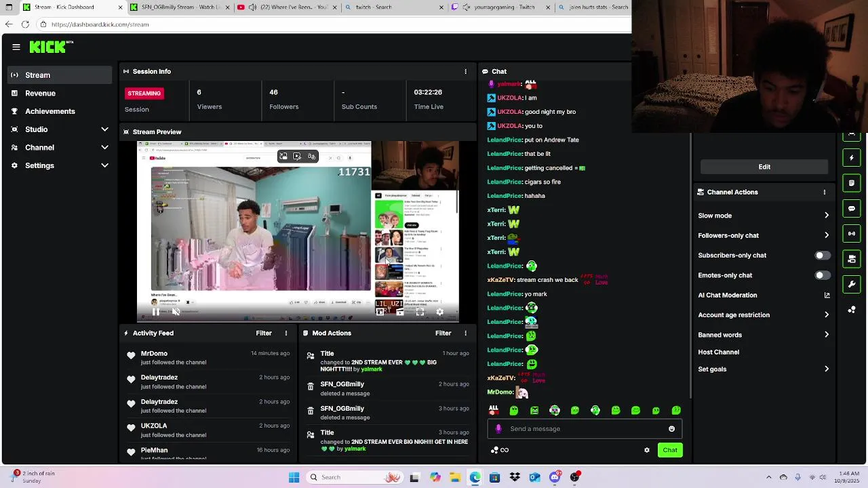Open the Kick logo home link
The width and height of the screenshot is (868, 488).
[51, 47]
